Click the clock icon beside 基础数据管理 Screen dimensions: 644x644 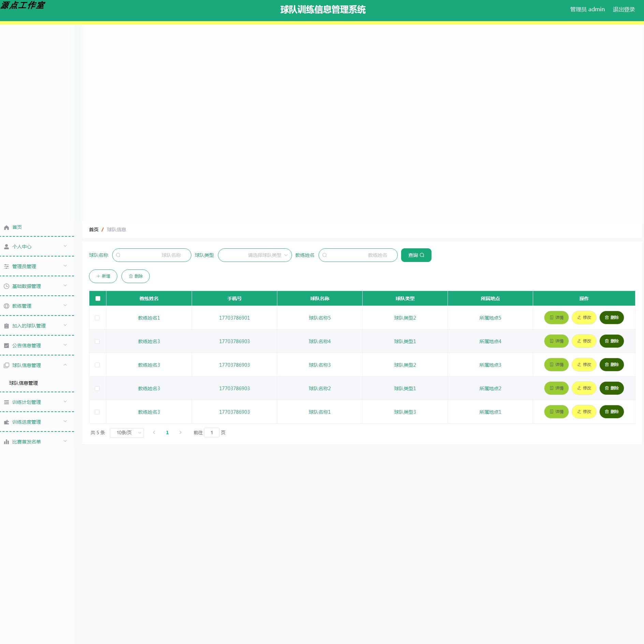tap(6, 286)
